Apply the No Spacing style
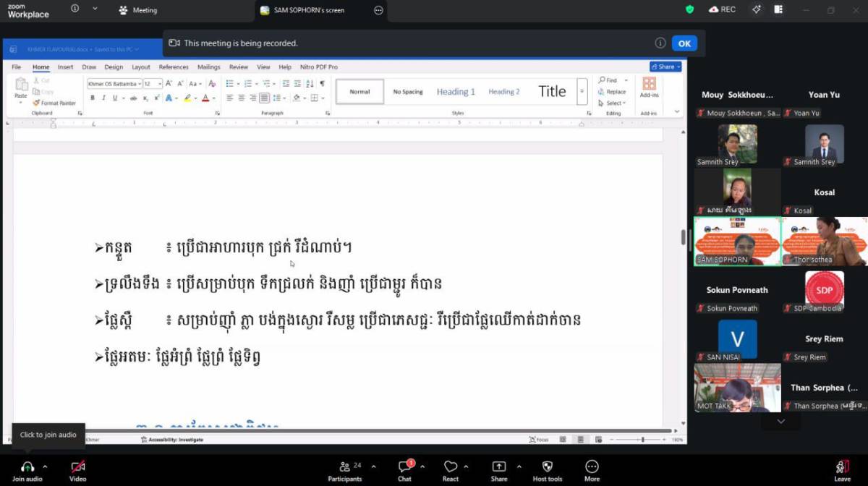The width and height of the screenshot is (868, 486). pyautogui.click(x=408, y=92)
